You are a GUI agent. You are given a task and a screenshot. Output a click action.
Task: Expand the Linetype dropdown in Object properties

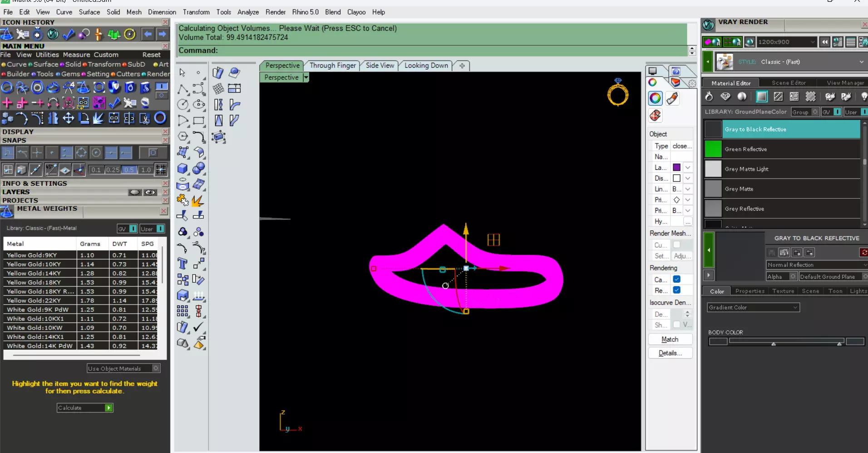tap(688, 189)
